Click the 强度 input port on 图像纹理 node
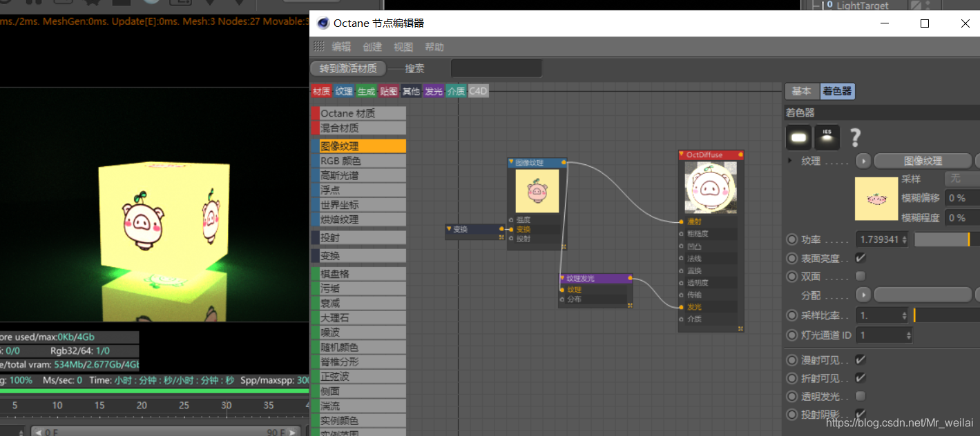 (x=510, y=220)
